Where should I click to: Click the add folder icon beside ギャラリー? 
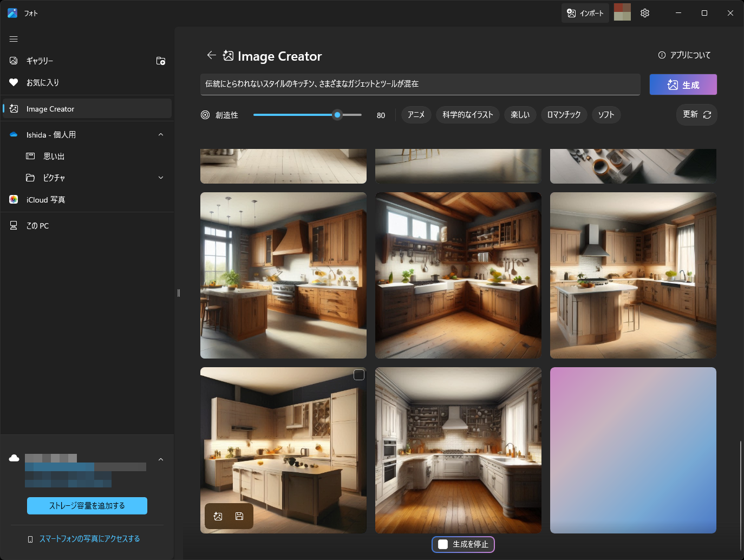pyautogui.click(x=161, y=61)
